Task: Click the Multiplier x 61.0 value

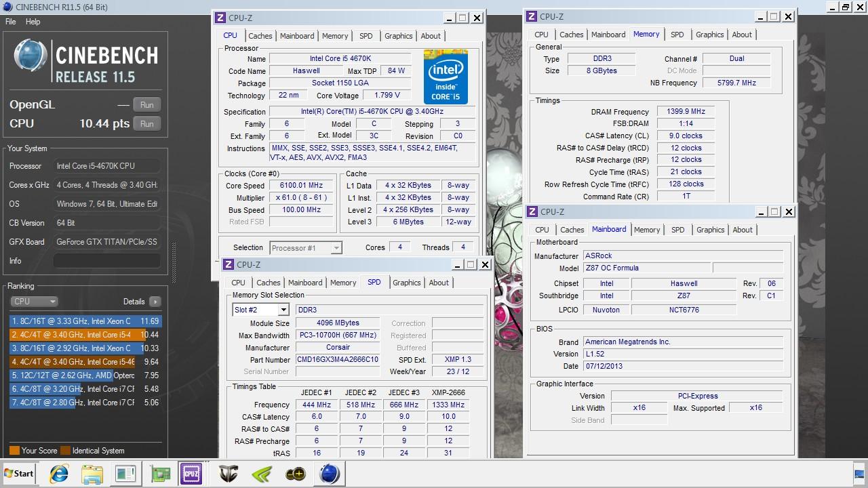Action: (x=302, y=198)
